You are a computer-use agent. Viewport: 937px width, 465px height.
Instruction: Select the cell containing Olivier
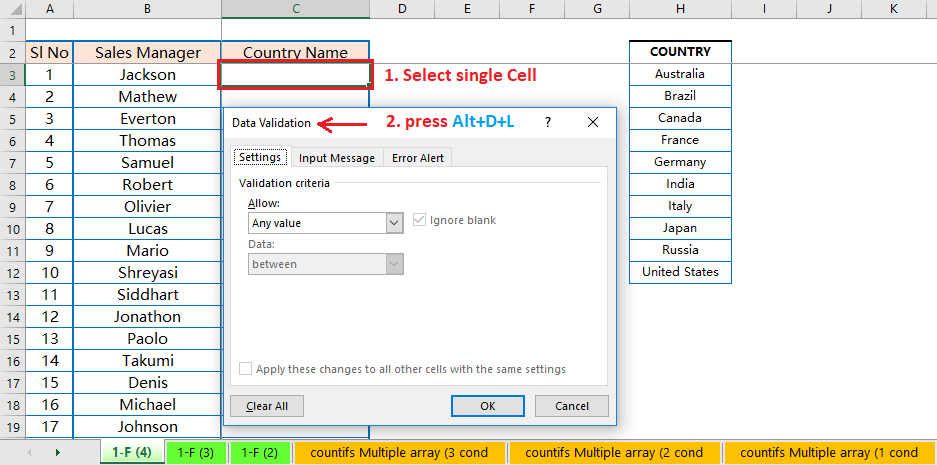coord(147,207)
